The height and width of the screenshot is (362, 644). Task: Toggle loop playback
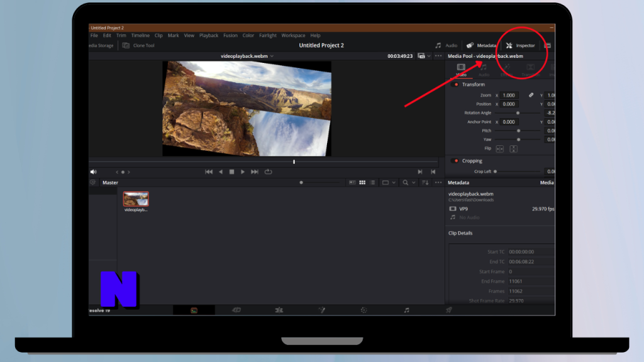point(268,172)
